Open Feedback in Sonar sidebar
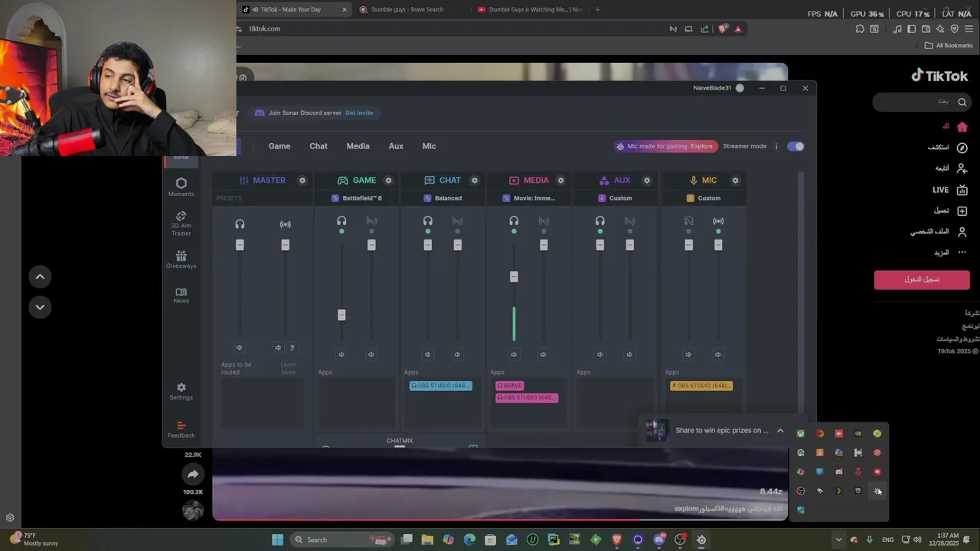This screenshot has width=980, height=551. point(181,429)
